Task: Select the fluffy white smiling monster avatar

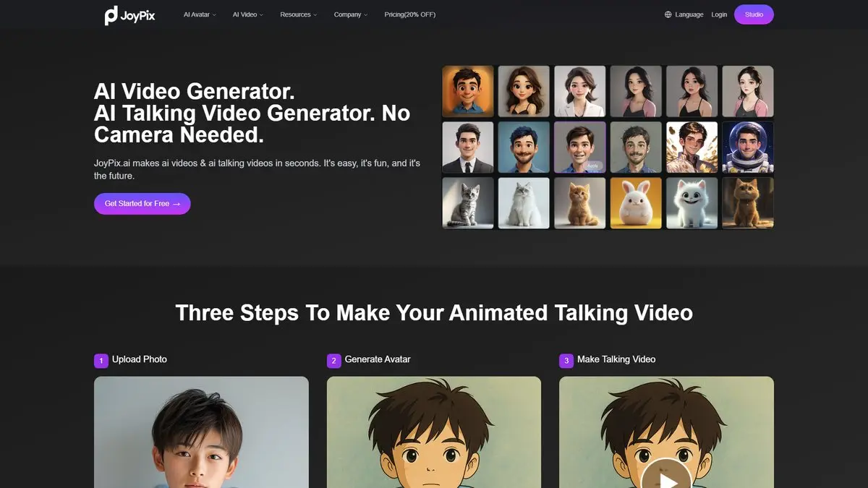Action: 692,203
